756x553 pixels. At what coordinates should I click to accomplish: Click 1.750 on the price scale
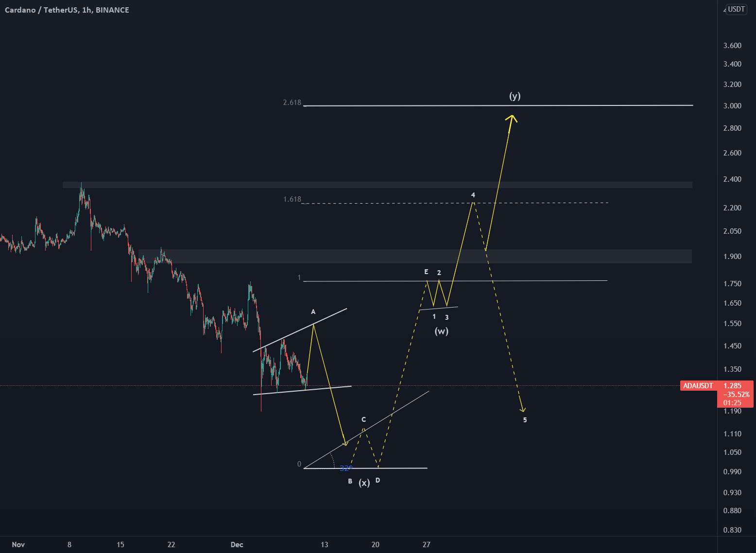pyautogui.click(x=732, y=284)
